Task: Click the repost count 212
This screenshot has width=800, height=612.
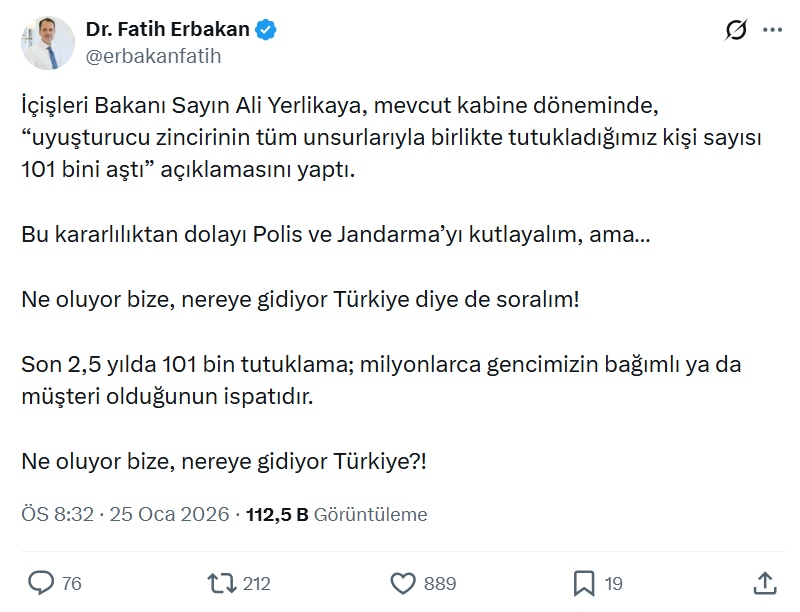Action: (x=256, y=583)
